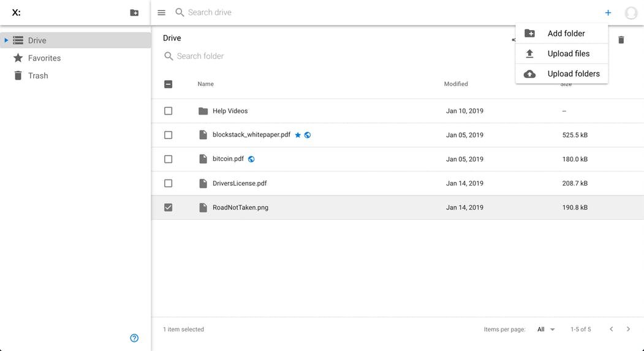Toggle the select-all checkbox in header
644x351 pixels.
[x=169, y=85]
